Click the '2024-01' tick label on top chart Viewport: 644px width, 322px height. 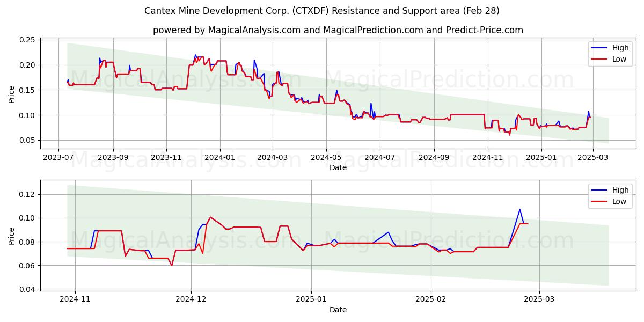220,158
